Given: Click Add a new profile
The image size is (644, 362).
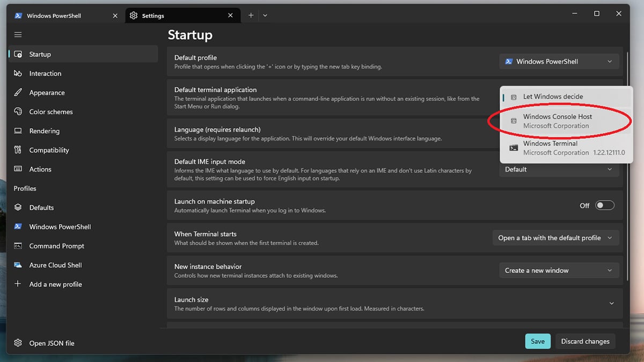Looking at the screenshot, I should click(83, 284).
